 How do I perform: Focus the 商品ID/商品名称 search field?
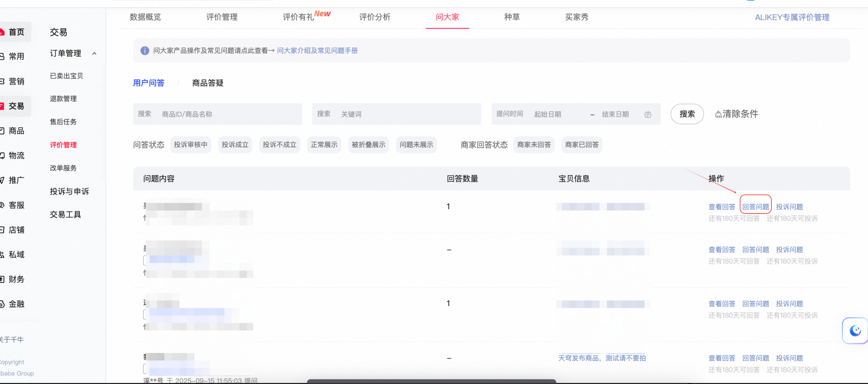click(x=218, y=114)
